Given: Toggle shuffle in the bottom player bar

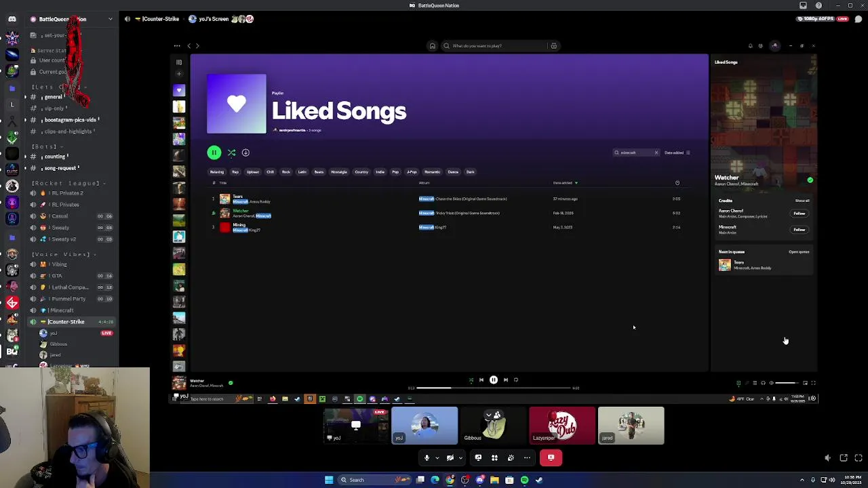Looking at the screenshot, I should pyautogui.click(x=471, y=380).
